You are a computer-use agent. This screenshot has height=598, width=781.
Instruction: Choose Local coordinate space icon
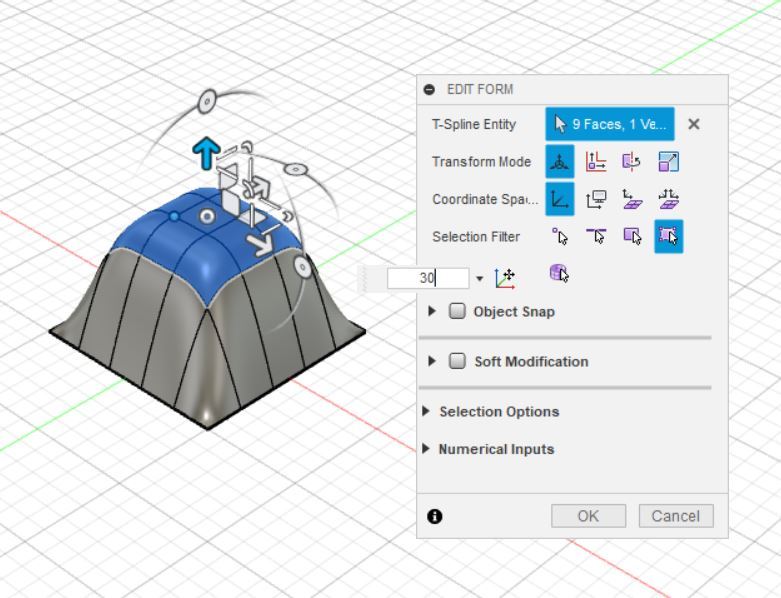pos(632,199)
